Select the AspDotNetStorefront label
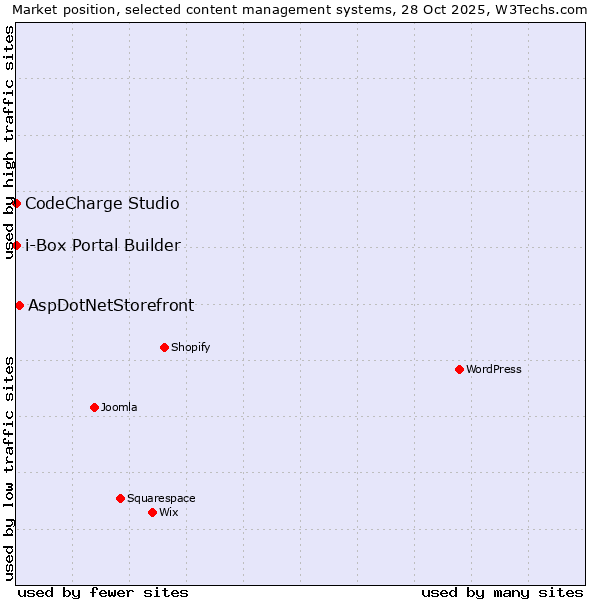600x600 pixels. pyautogui.click(x=111, y=306)
